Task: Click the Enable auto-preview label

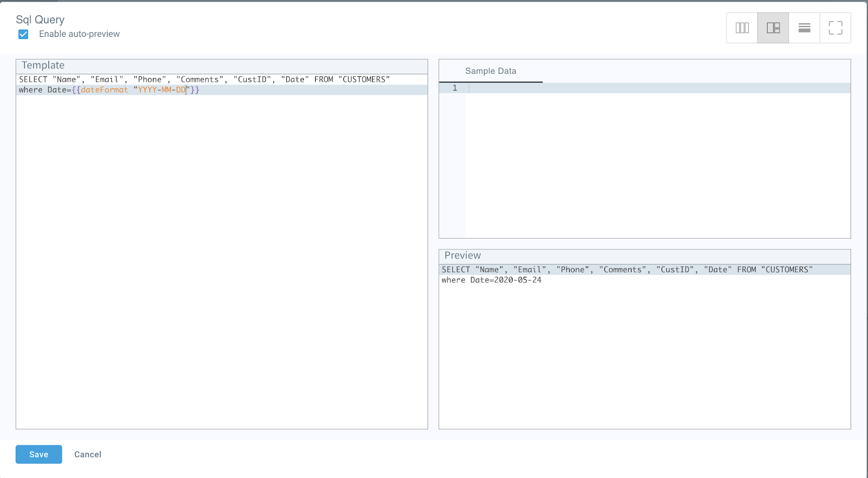Action: click(79, 34)
